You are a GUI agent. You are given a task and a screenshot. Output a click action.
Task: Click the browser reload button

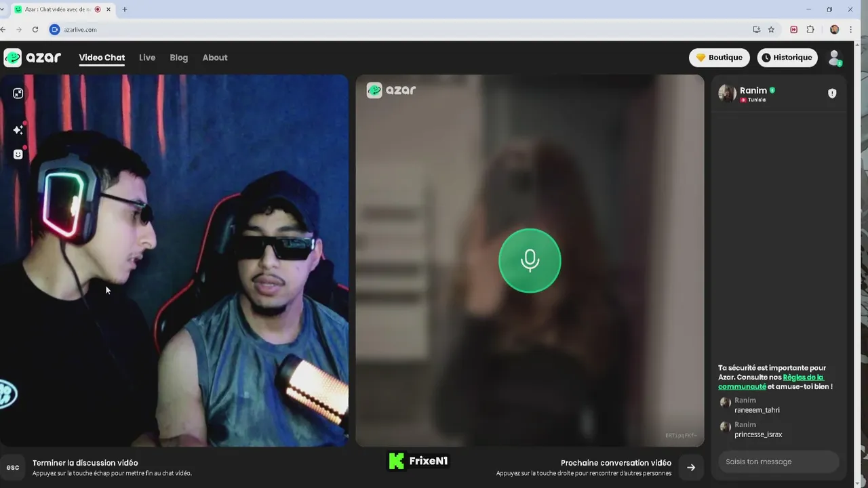(x=35, y=30)
